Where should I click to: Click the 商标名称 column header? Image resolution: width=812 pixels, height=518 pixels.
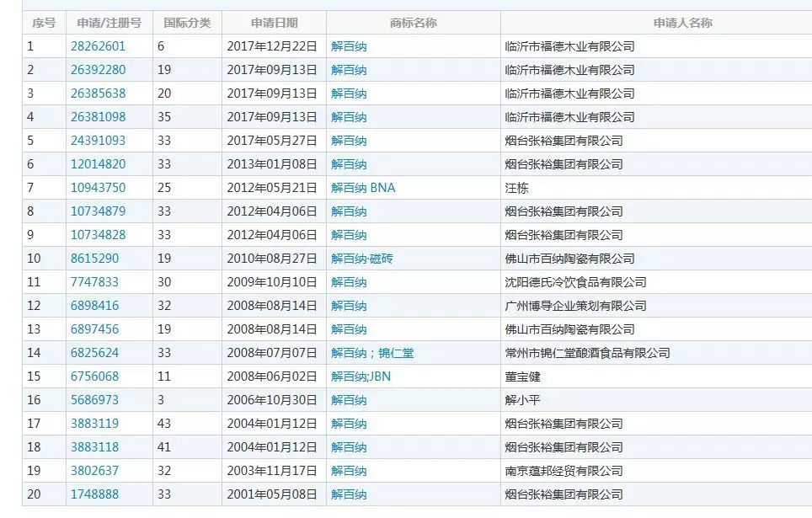point(414,23)
